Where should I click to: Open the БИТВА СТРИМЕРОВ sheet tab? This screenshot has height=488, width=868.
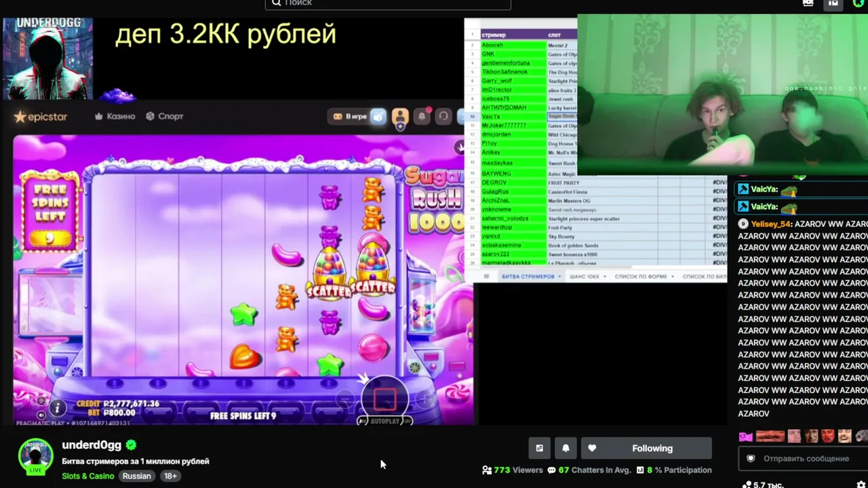coord(528,277)
